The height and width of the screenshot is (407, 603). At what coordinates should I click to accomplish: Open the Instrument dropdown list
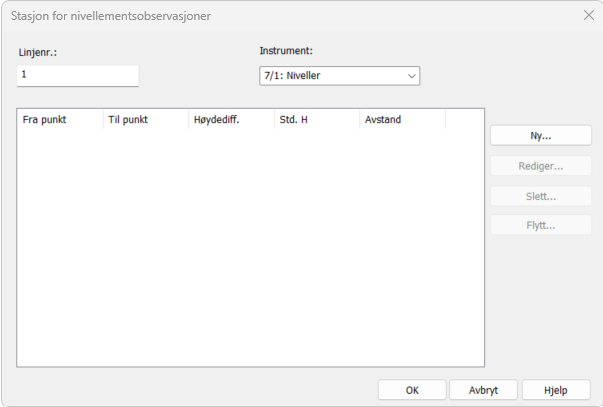point(339,76)
